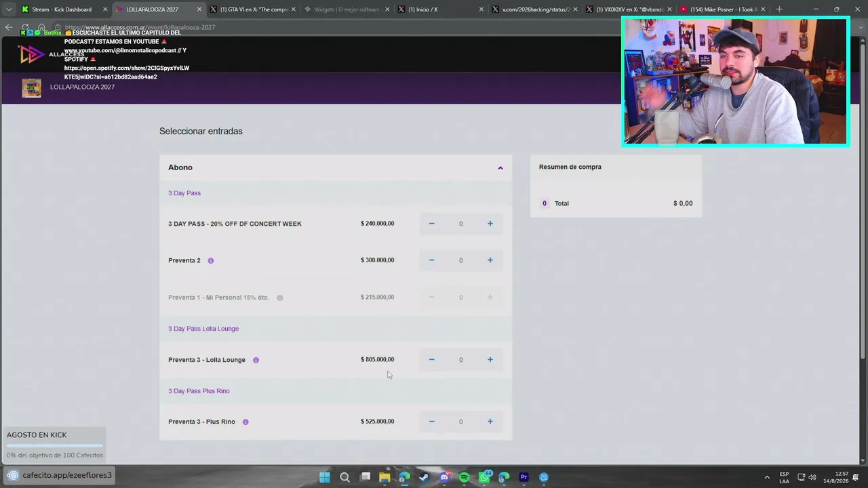The width and height of the screenshot is (868, 488).
Task: Open the network settings tray icon
Action: point(801,477)
